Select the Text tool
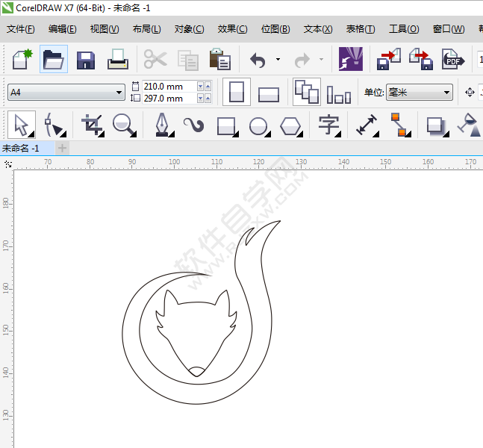The image size is (483, 448). pyautogui.click(x=328, y=125)
